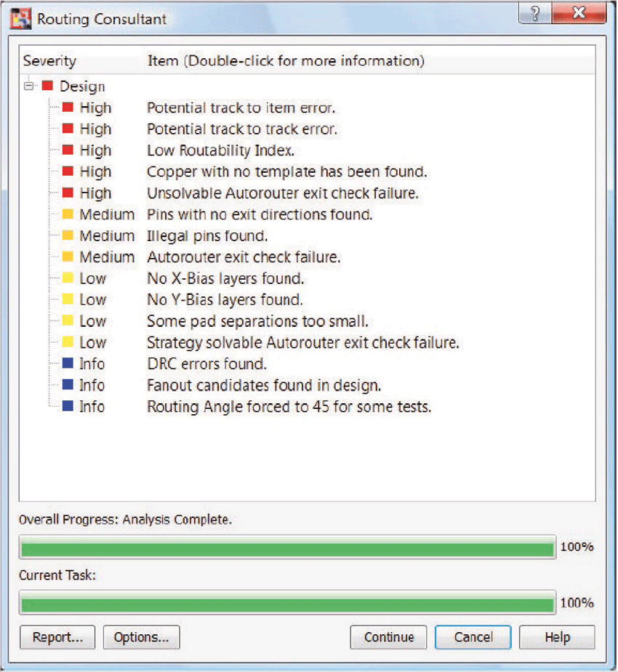The width and height of the screenshot is (618, 672).
Task: Click the Help button
Action: (x=557, y=637)
